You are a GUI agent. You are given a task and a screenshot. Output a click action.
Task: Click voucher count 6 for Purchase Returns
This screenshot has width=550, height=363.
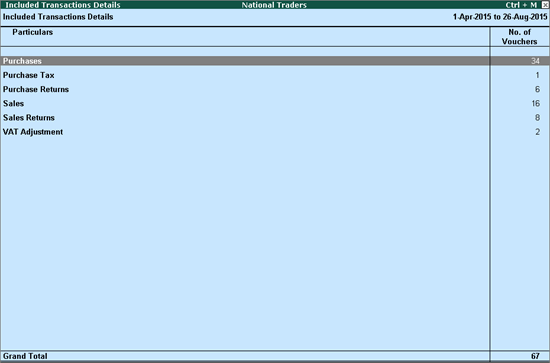537,89
